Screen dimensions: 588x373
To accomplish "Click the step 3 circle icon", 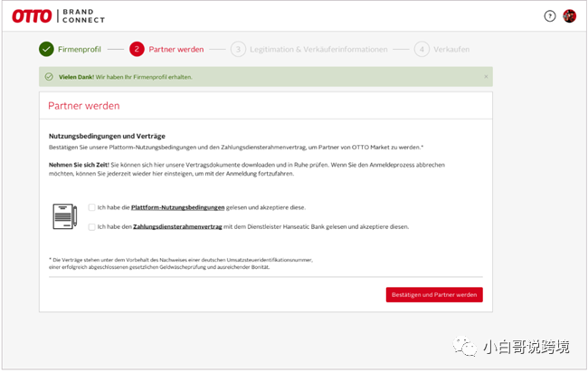I will pyautogui.click(x=238, y=49).
